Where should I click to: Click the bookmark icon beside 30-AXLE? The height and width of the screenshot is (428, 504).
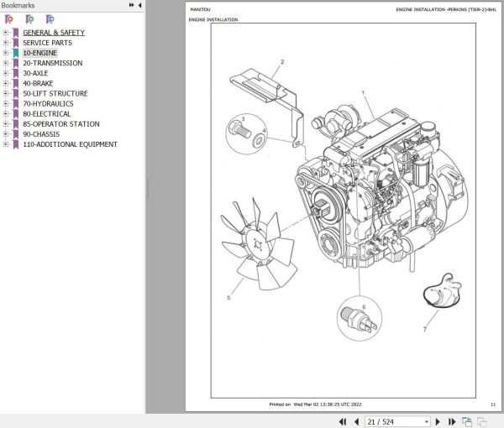[x=15, y=73]
